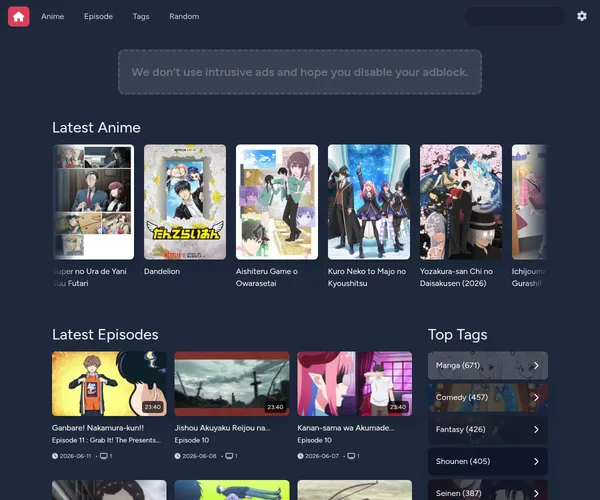Click 23:40 duration badge on Ganbare thumbnail
This screenshot has height=500, width=600.
(x=153, y=407)
